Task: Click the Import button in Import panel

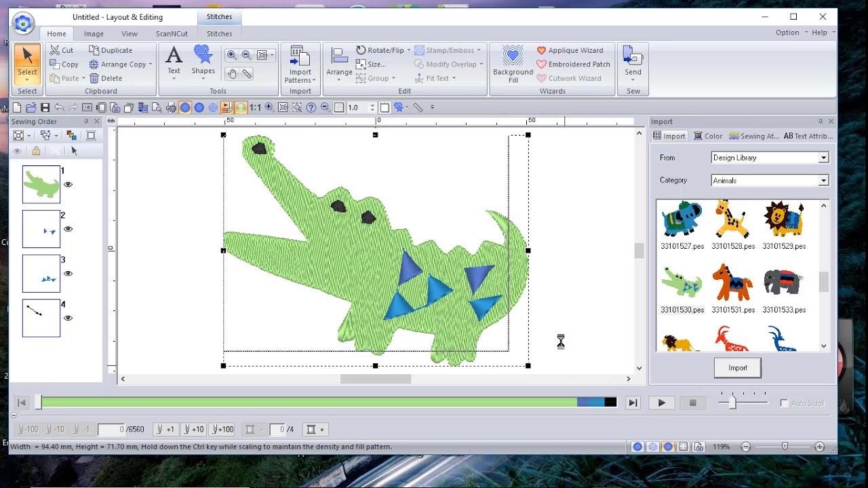Action: [738, 368]
